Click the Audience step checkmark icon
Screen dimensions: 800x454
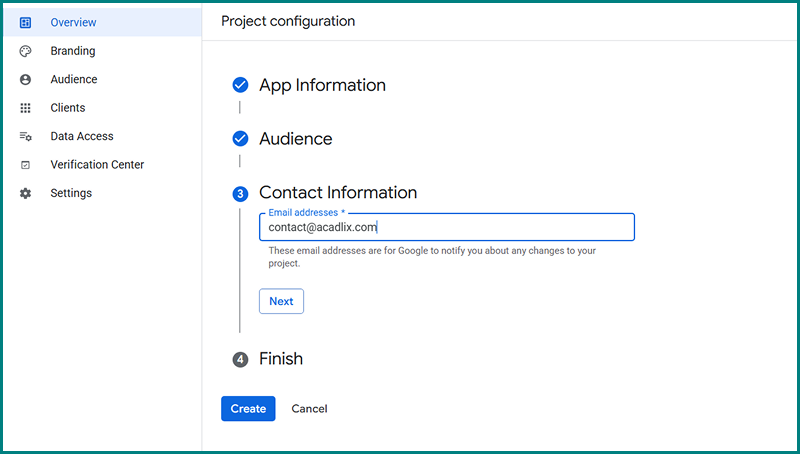[x=240, y=139]
